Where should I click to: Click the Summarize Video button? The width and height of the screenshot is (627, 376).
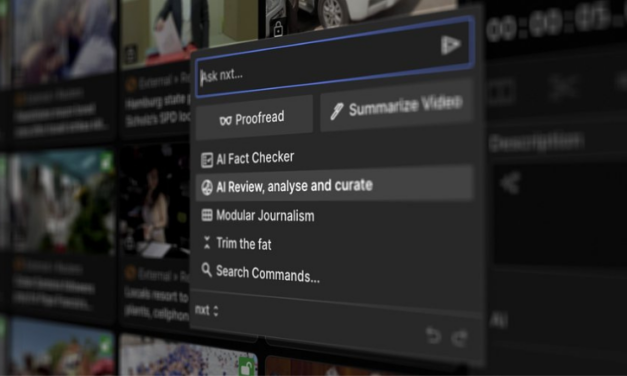[397, 106]
